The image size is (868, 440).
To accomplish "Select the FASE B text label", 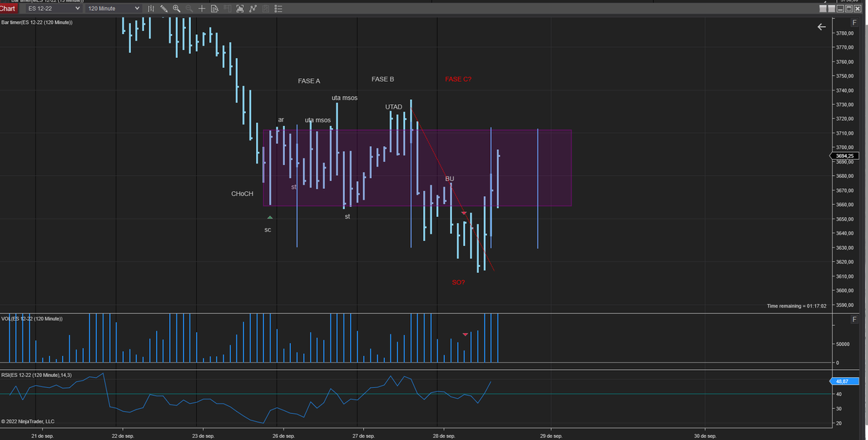I will pyautogui.click(x=383, y=79).
